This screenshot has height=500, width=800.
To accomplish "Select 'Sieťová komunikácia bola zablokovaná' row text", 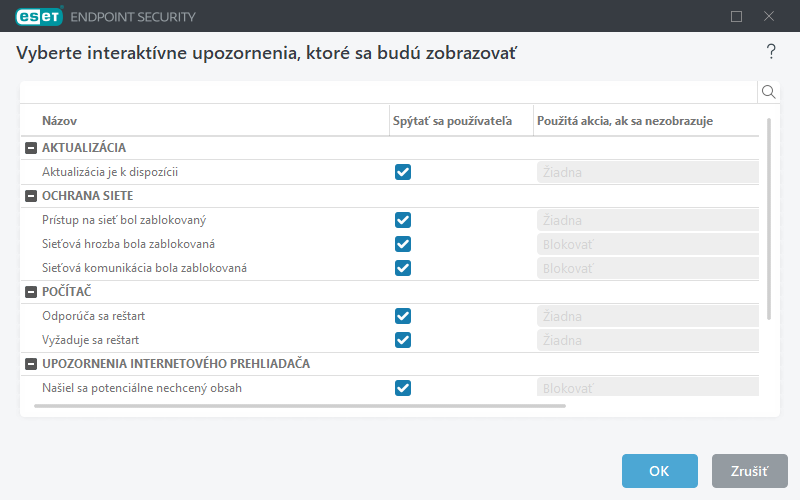I will 144,268.
